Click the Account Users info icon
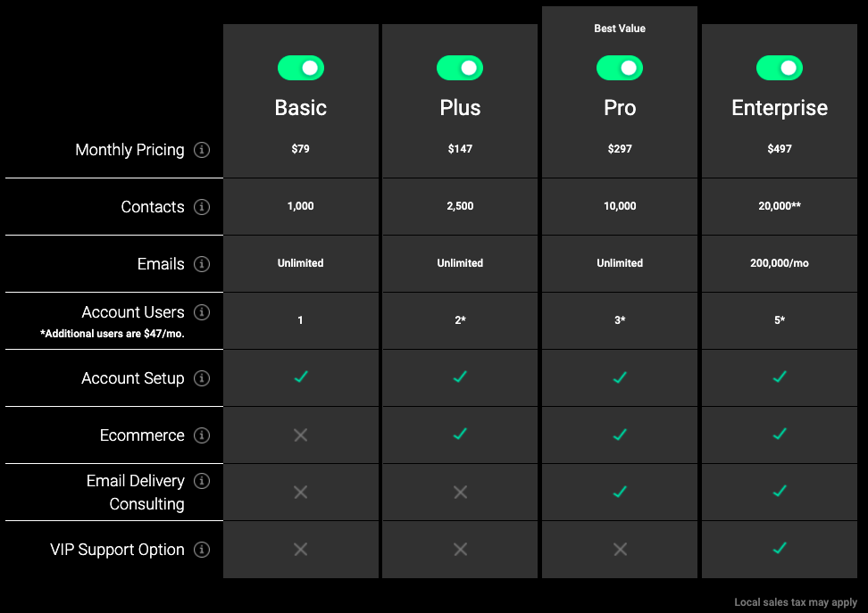Image resolution: width=868 pixels, height=613 pixels. click(202, 312)
